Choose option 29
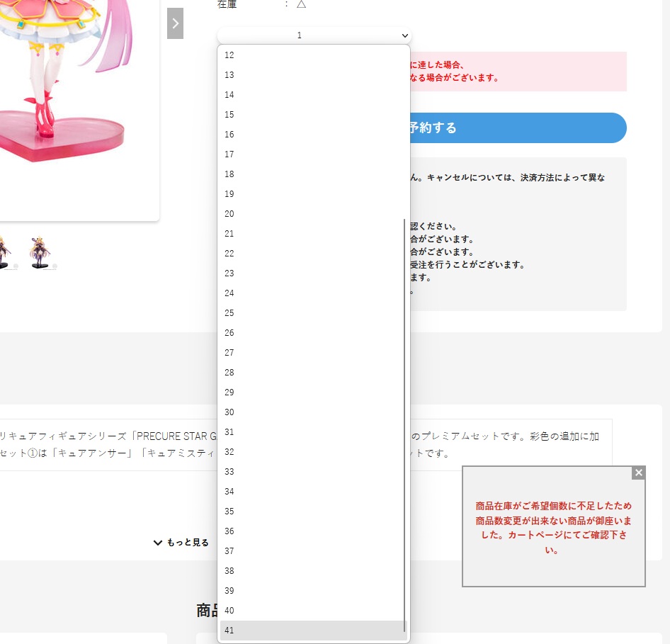Viewport: 670px width, 644px height. pos(314,392)
